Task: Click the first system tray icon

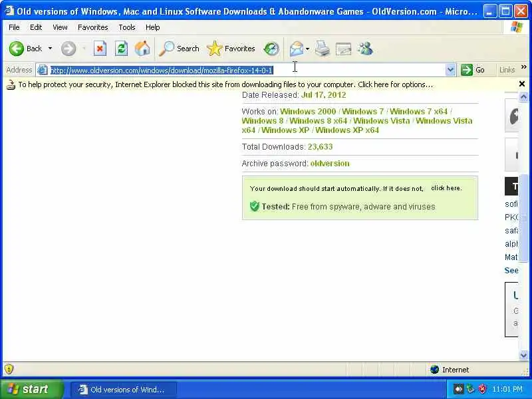Action: 458,389
